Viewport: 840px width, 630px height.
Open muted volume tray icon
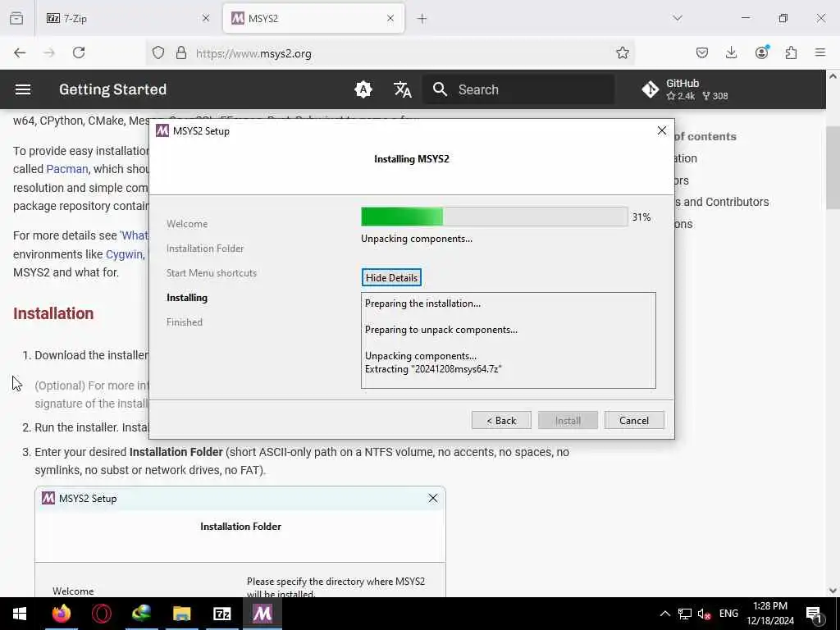click(x=704, y=614)
